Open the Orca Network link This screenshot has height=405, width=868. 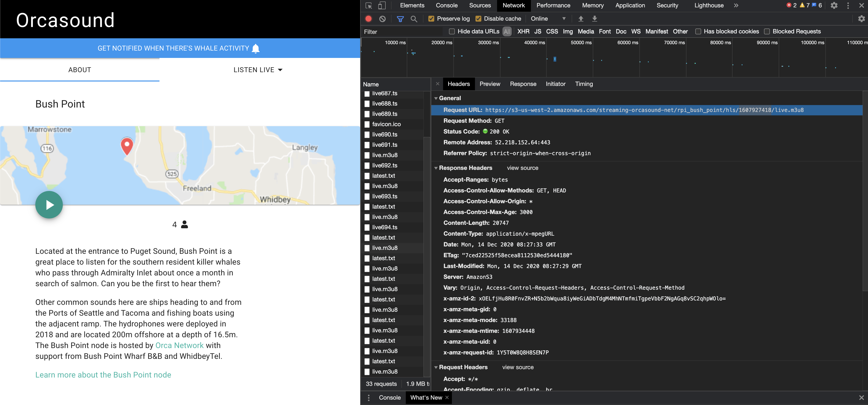click(x=179, y=345)
